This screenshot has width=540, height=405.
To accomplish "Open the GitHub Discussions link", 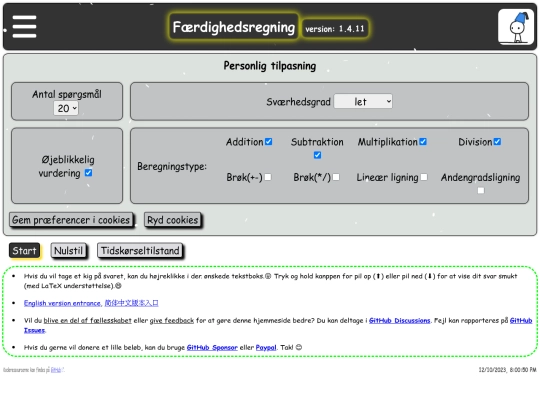I will [x=399, y=321].
